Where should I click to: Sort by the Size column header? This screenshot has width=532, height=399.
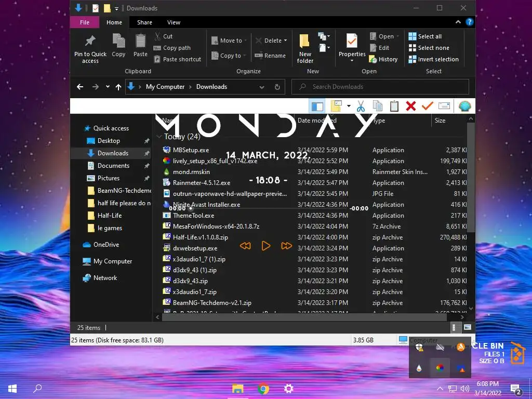click(440, 121)
